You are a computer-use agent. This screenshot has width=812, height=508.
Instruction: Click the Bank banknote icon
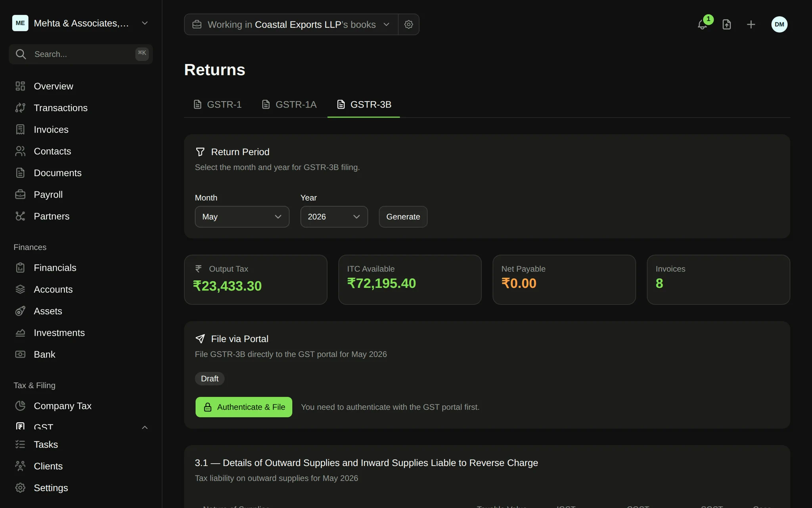20,354
